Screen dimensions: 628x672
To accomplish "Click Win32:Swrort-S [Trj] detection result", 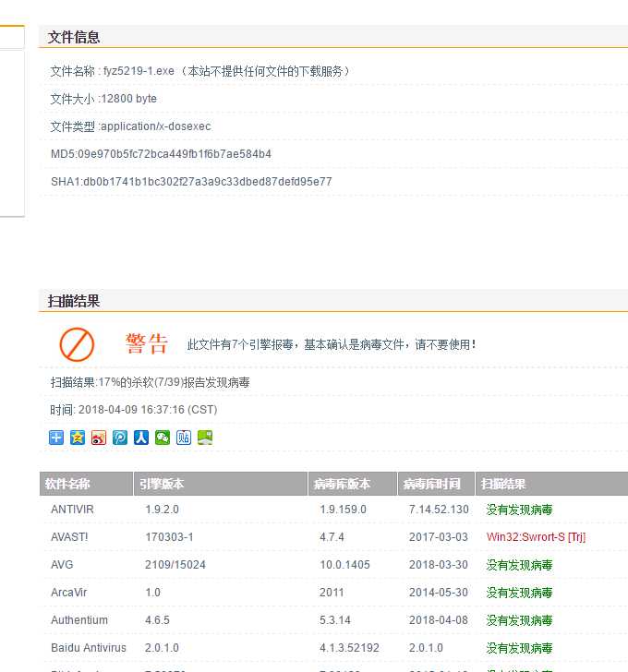I will pos(536,537).
